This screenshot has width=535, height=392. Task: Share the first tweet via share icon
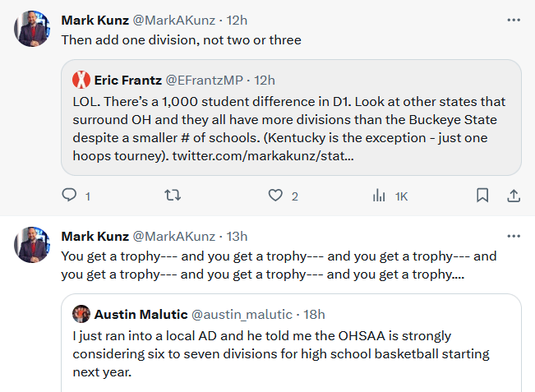pyautogui.click(x=513, y=196)
